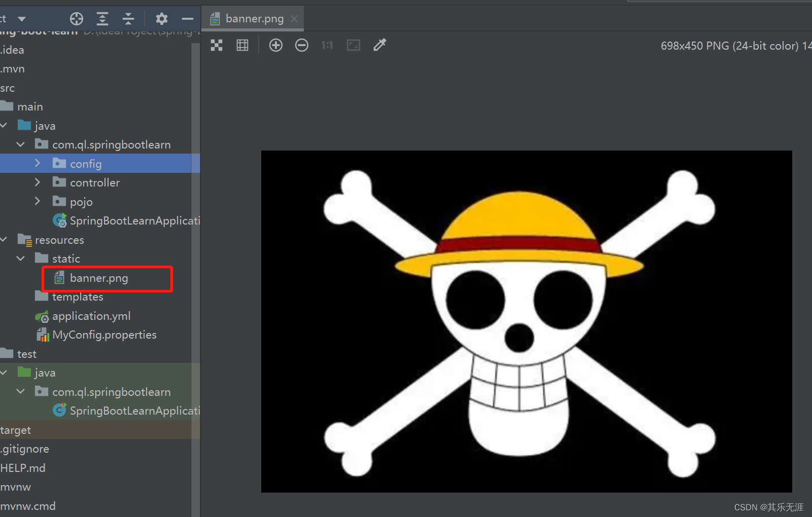Zoom in on the image with plus icon
This screenshot has width=812, height=517.
276,45
